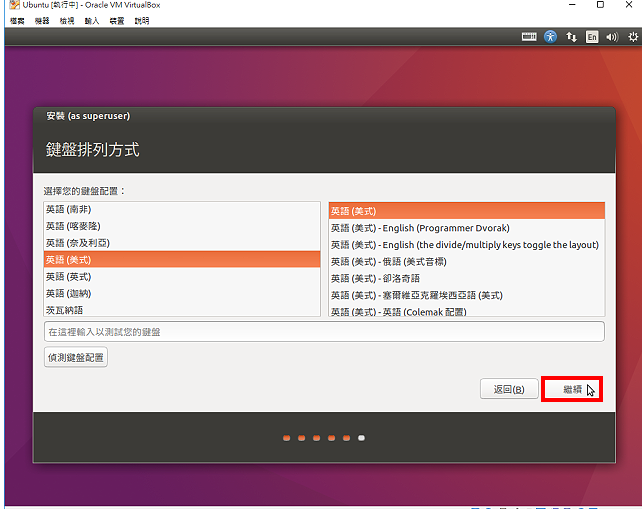Choose 俄語 (美式音標) variant
The width and height of the screenshot is (642, 509).
pos(467,261)
